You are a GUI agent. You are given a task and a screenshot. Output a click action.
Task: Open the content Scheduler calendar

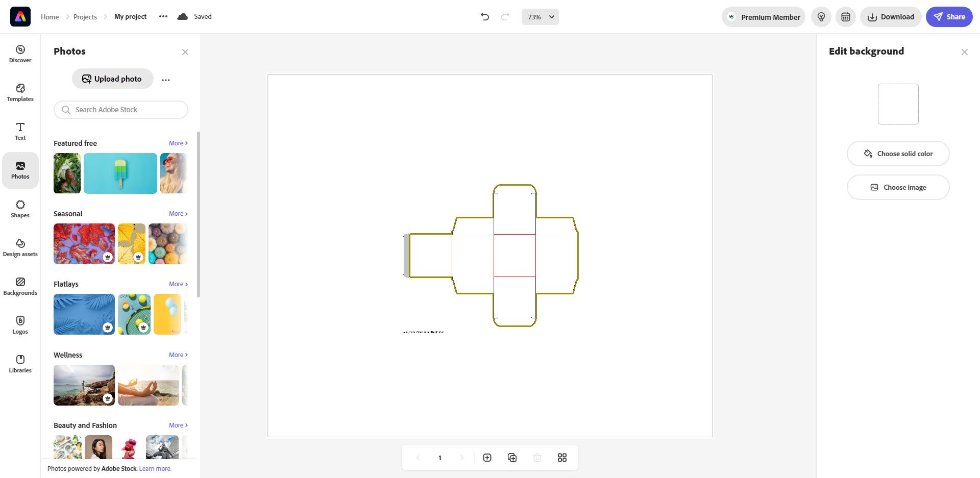845,16
